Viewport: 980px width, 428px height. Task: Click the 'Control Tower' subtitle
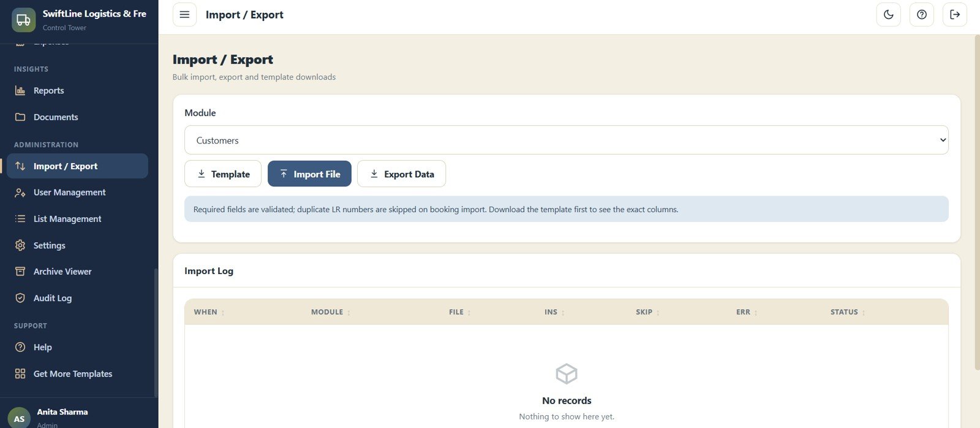click(x=64, y=28)
